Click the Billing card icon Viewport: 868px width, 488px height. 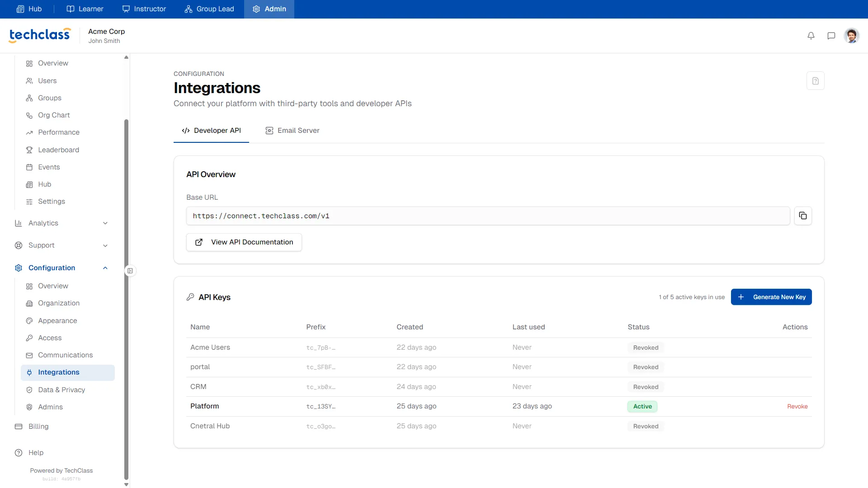19,427
